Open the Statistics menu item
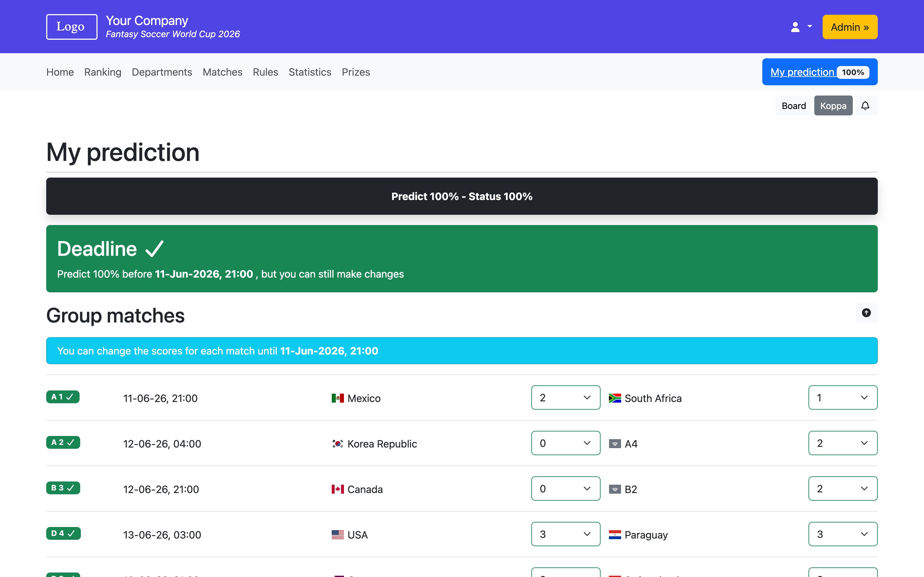Image resolution: width=924 pixels, height=577 pixels. [x=310, y=72]
